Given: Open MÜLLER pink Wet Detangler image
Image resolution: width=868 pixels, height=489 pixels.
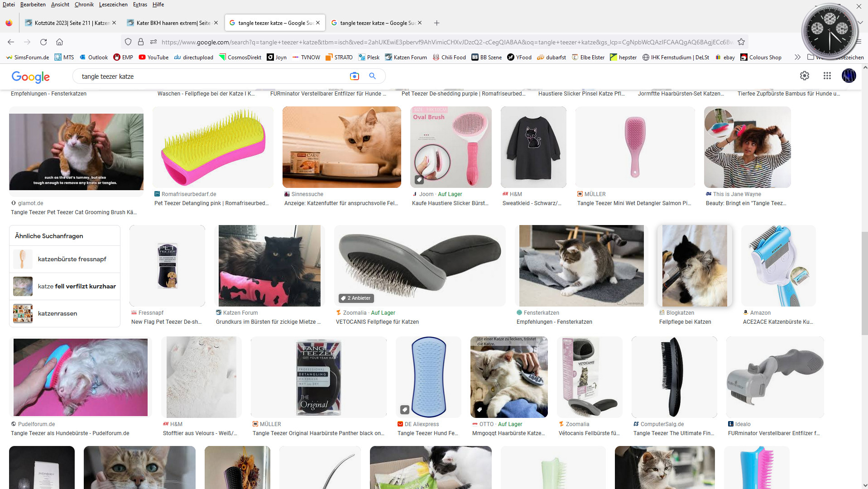Looking at the screenshot, I should pyautogui.click(x=635, y=147).
